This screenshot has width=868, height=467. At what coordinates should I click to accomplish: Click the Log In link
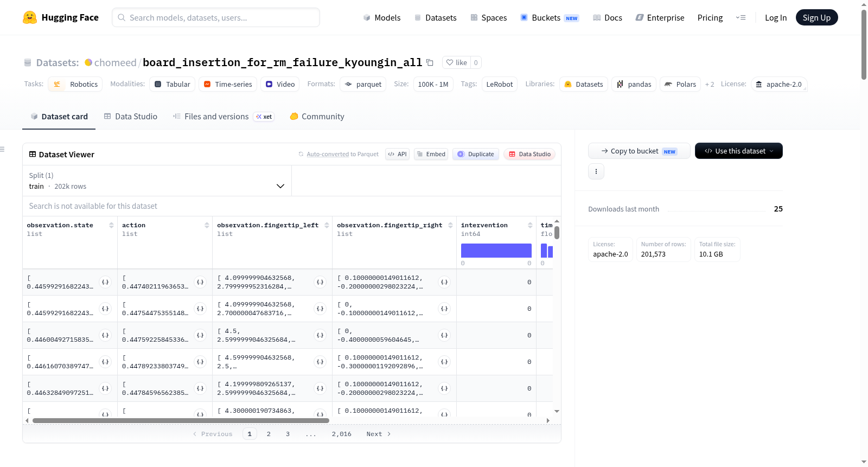(x=776, y=18)
